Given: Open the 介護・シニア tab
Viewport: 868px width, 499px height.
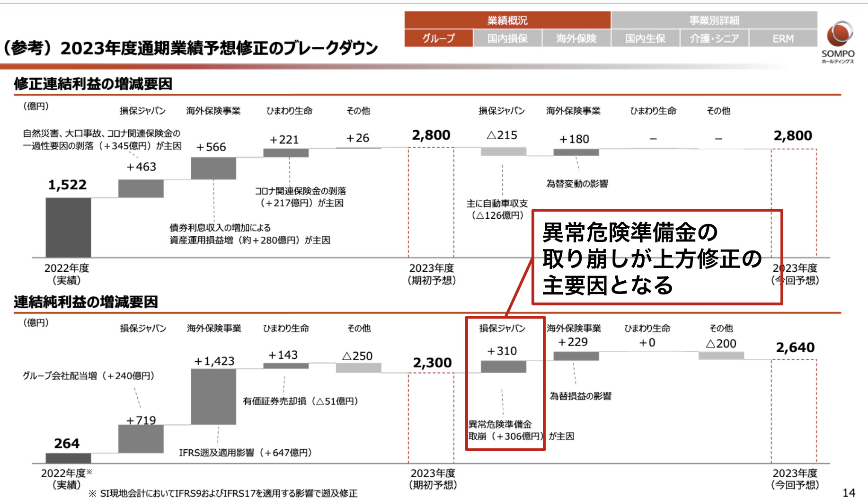Looking at the screenshot, I should point(714,38).
